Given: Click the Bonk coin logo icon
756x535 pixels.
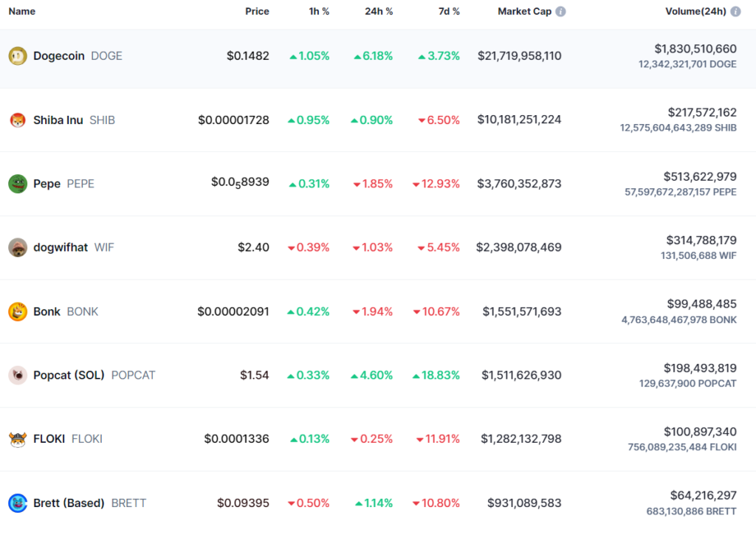Looking at the screenshot, I should 18,311.
